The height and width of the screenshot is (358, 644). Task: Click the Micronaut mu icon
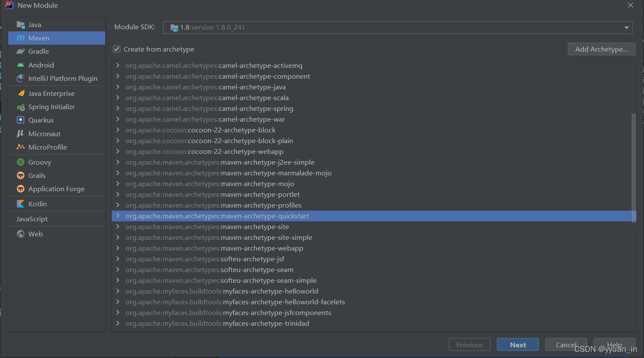[21, 134]
